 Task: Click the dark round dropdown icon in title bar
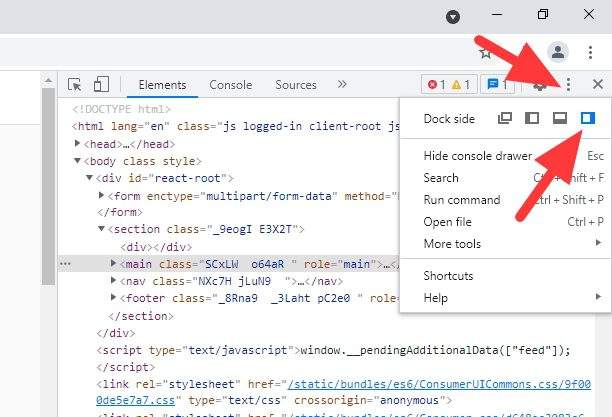(453, 16)
